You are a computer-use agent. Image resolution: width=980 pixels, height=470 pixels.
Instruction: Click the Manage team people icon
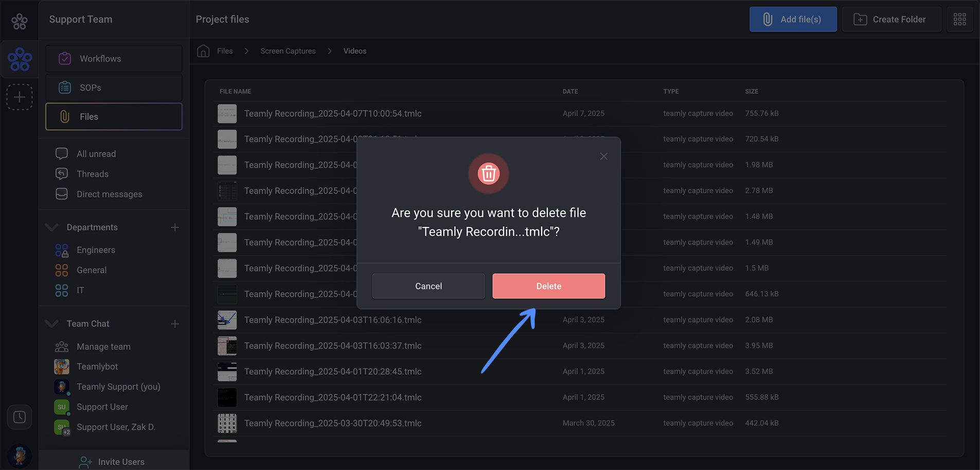click(x=62, y=346)
